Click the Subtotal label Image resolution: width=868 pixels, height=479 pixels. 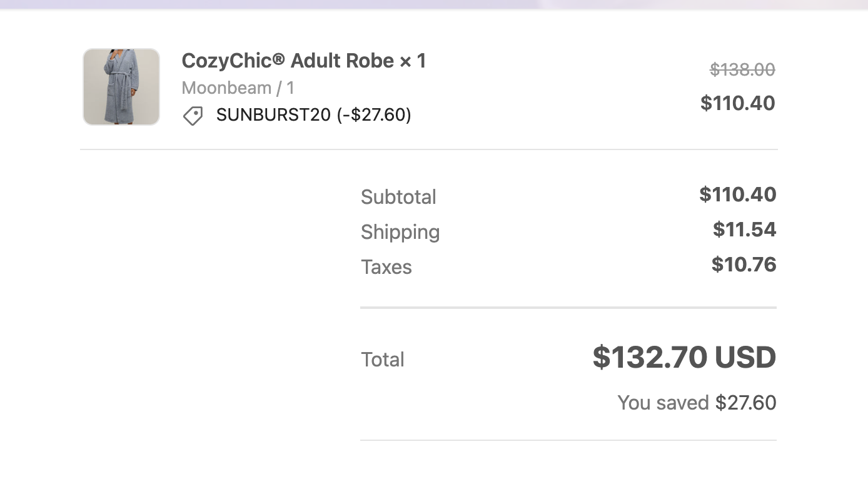398,197
